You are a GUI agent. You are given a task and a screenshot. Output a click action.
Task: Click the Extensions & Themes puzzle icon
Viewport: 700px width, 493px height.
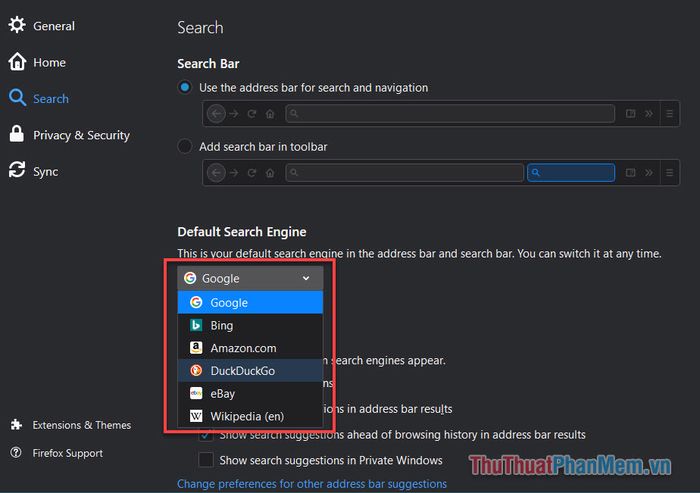(x=16, y=425)
